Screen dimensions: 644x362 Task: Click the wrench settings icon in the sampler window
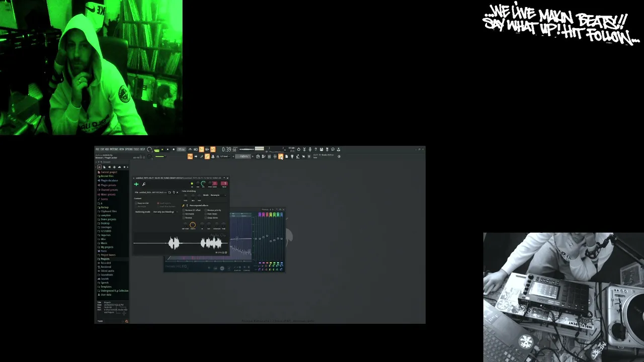(x=144, y=185)
